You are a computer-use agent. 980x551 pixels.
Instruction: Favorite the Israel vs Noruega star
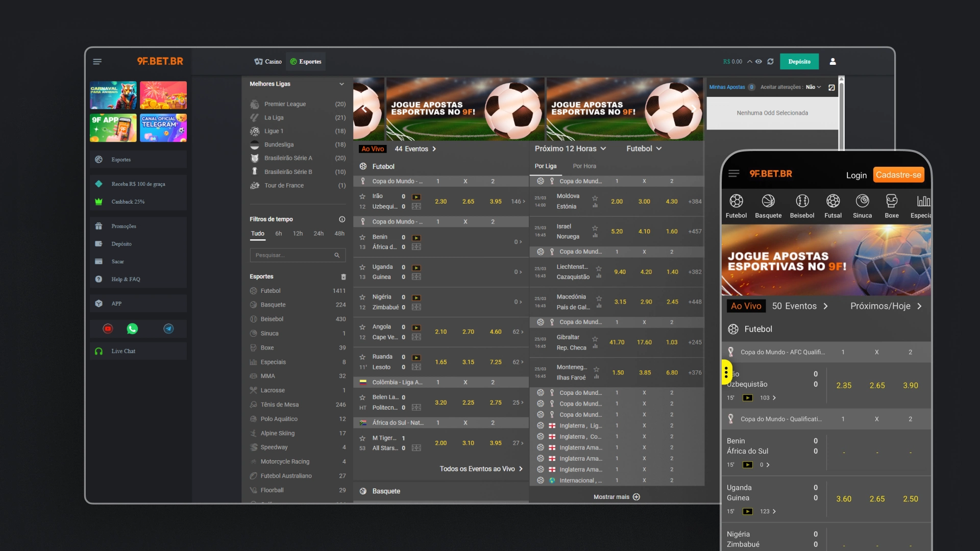click(x=595, y=228)
